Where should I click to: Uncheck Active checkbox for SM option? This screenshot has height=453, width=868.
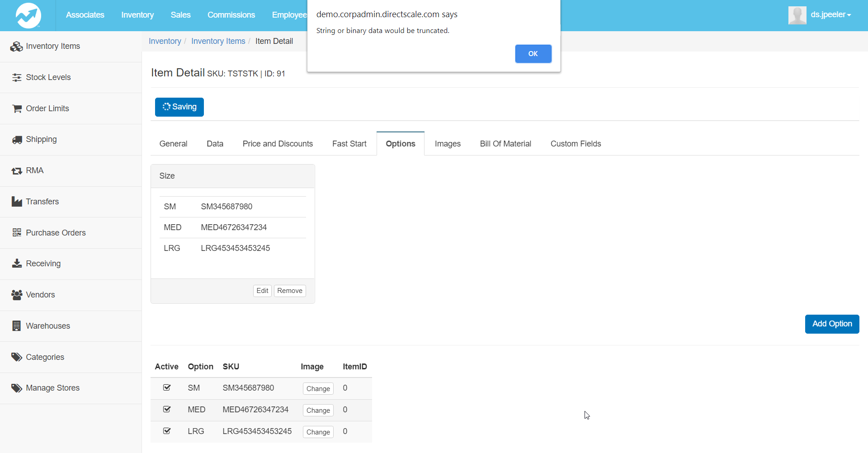point(167,387)
